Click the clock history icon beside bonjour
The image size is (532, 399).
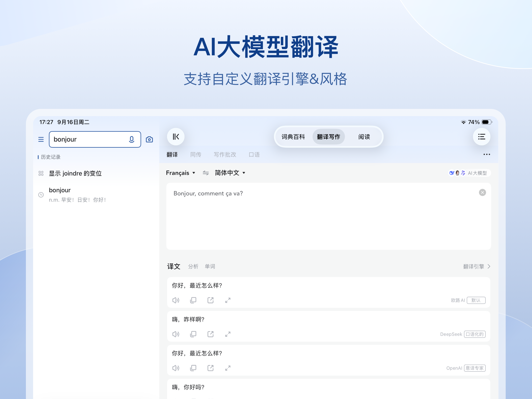coord(41,195)
